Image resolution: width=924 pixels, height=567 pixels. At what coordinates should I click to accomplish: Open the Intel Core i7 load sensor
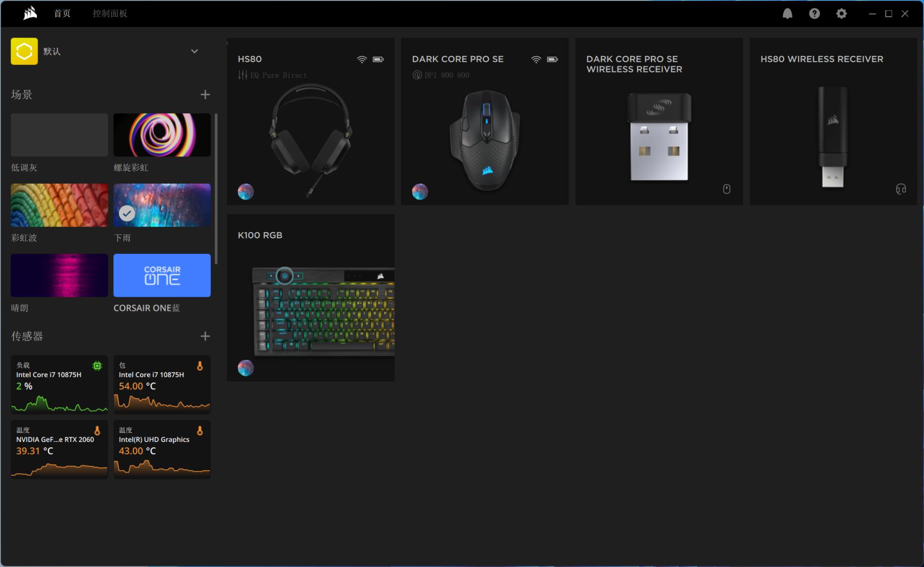(x=59, y=385)
